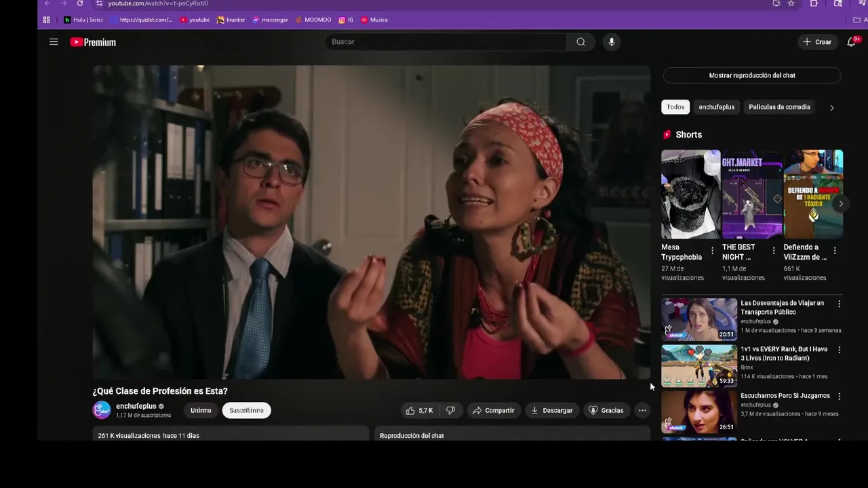This screenshot has height=488, width=868.
Task: Open the Musica bookmark
Action: (374, 20)
